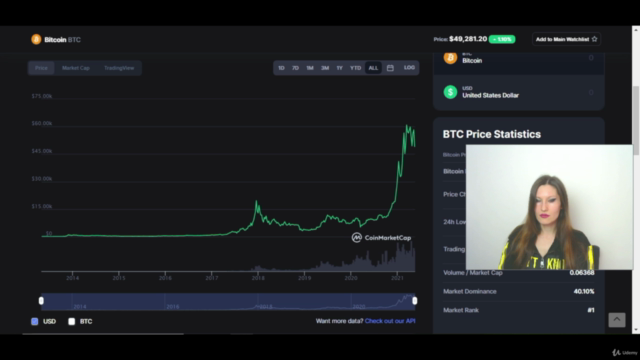
Task: Set chart range to 3M
Action: tap(325, 68)
